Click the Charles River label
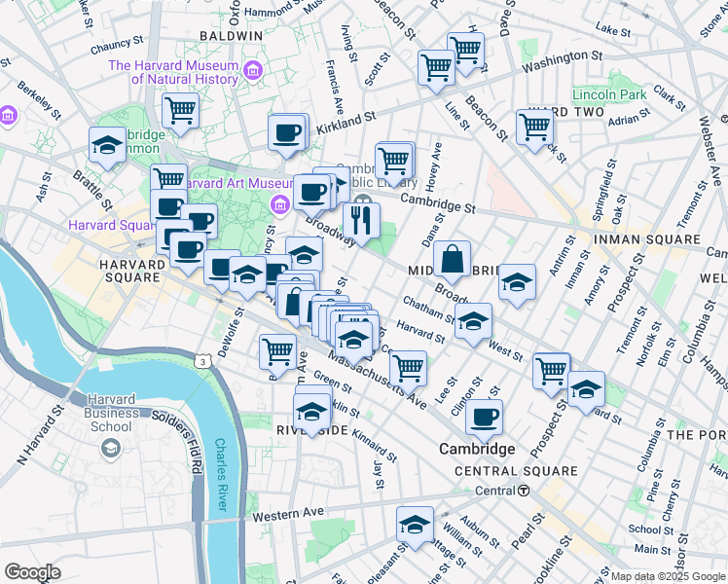Screen dimensions: 728x584 coord(221,474)
